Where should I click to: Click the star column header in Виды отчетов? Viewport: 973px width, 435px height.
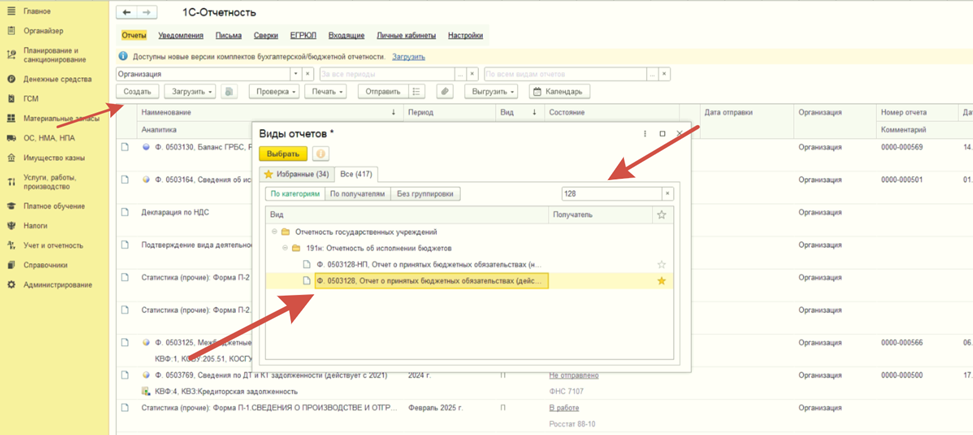[661, 215]
